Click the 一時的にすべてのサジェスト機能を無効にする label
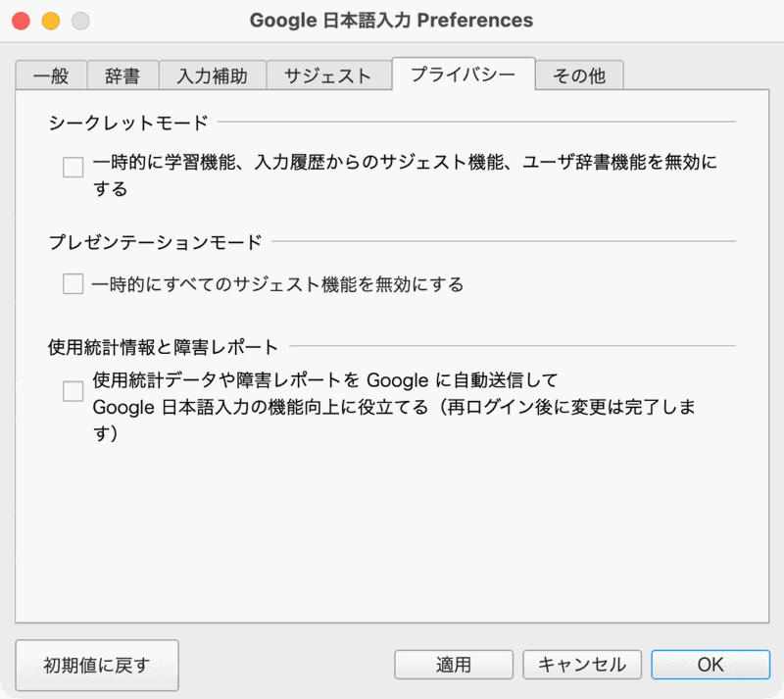784x699 pixels. pos(278,284)
